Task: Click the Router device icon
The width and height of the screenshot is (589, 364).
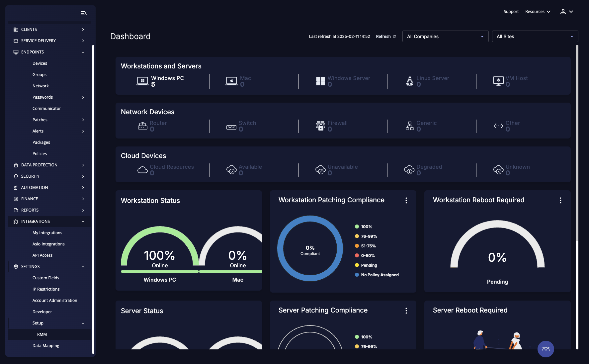Action: (x=143, y=126)
